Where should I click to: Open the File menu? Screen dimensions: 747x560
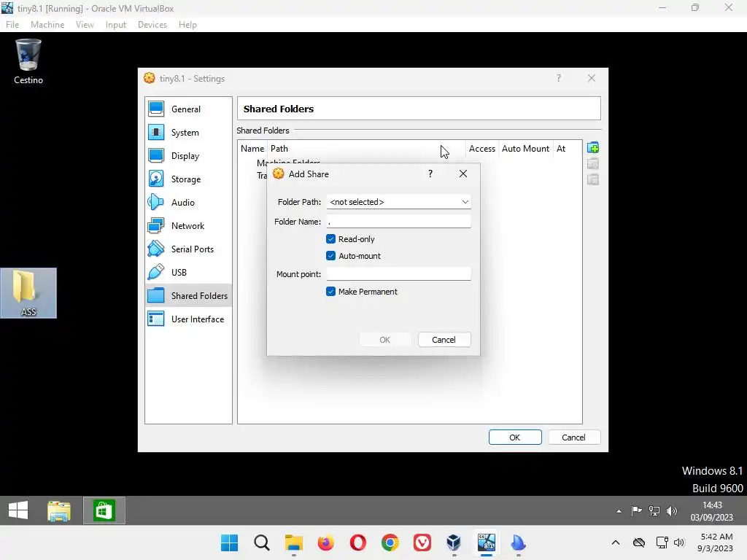(12, 25)
